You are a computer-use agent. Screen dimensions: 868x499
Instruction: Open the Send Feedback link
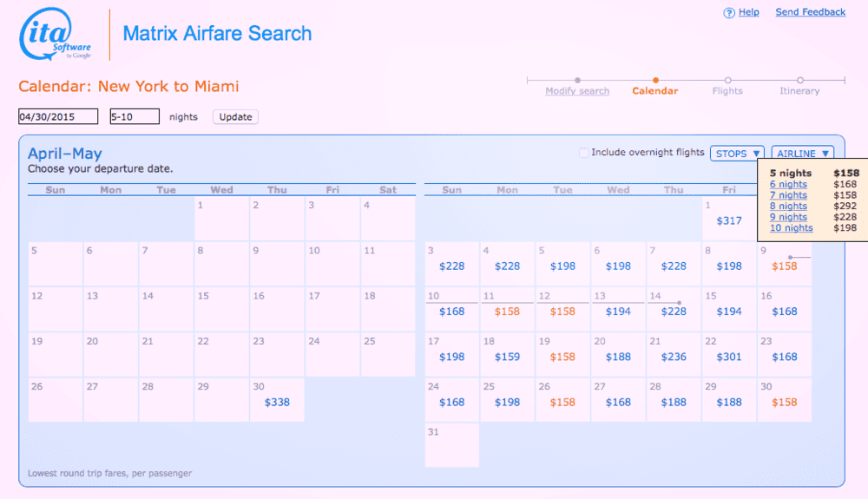point(810,12)
